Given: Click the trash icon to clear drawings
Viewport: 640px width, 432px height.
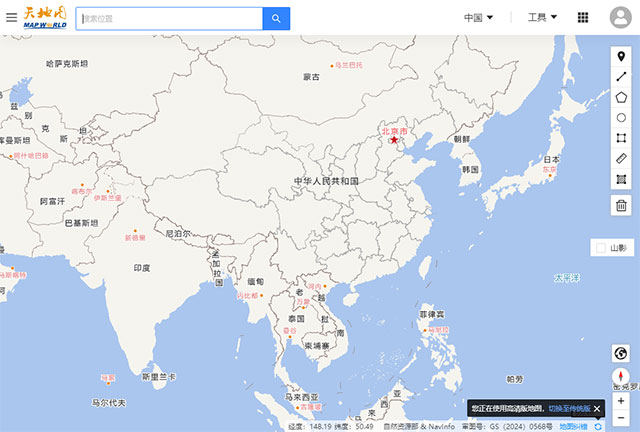Looking at the screenshot, I should pos(621,205).
